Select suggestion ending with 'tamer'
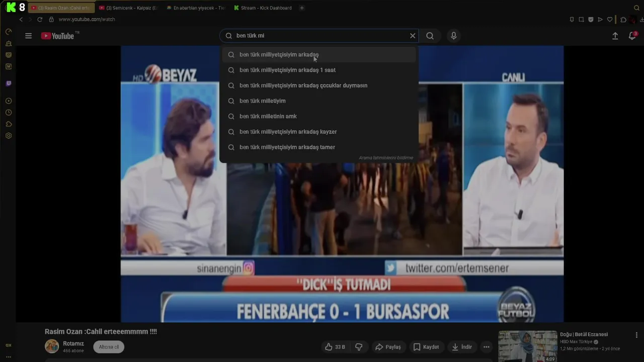Screen dimensions: 644x362 pyautogui.click(x=318, y=147)
